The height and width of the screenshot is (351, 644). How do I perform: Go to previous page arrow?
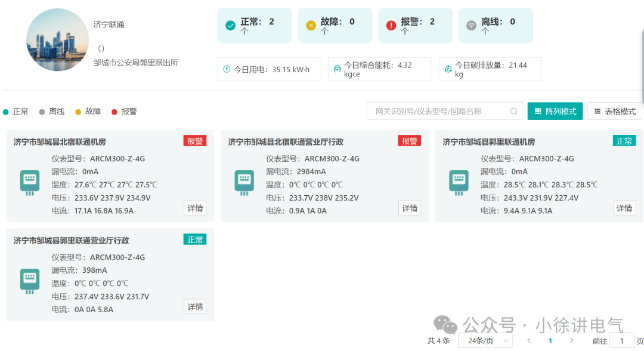tap(529, 341)
